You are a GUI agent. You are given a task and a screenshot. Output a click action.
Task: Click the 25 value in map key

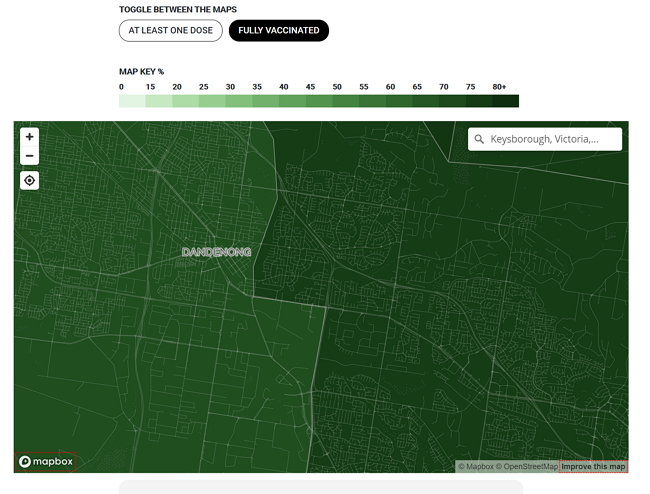point(204,87)
